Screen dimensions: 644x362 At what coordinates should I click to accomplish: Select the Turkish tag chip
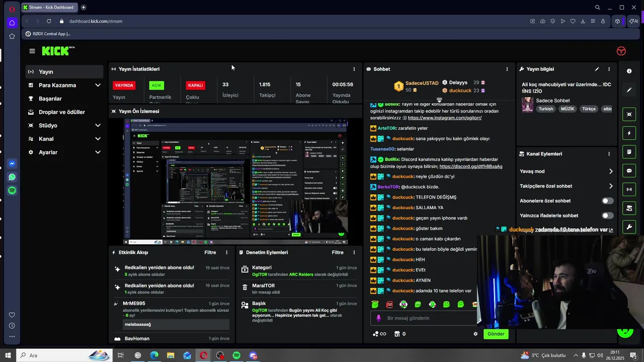pyautogui.click(x=545, y=109)
